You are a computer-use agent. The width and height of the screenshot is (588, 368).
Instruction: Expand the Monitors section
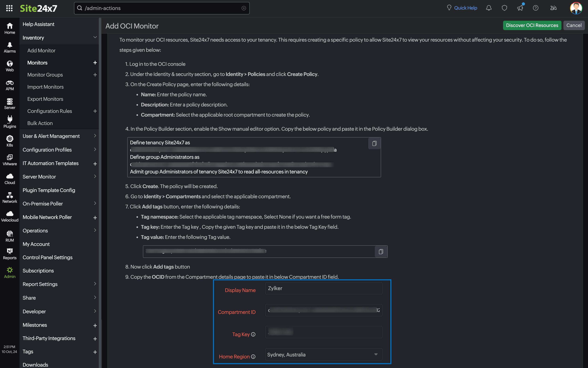click(x=94, y=62)
